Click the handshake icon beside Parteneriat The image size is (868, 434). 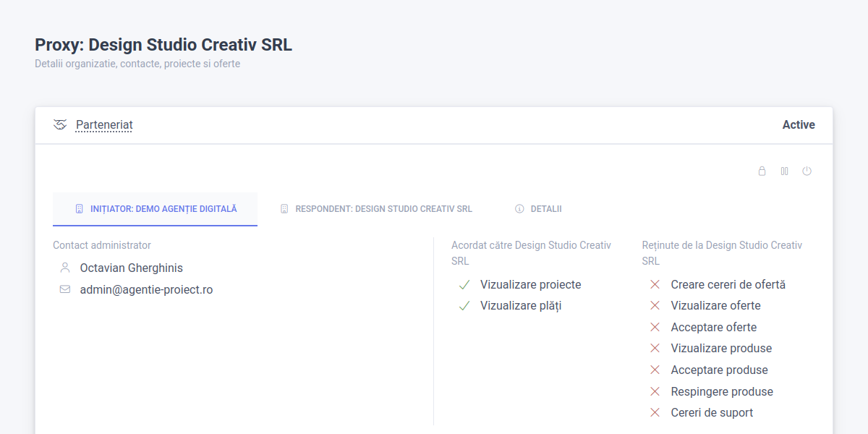pos(60,125)
